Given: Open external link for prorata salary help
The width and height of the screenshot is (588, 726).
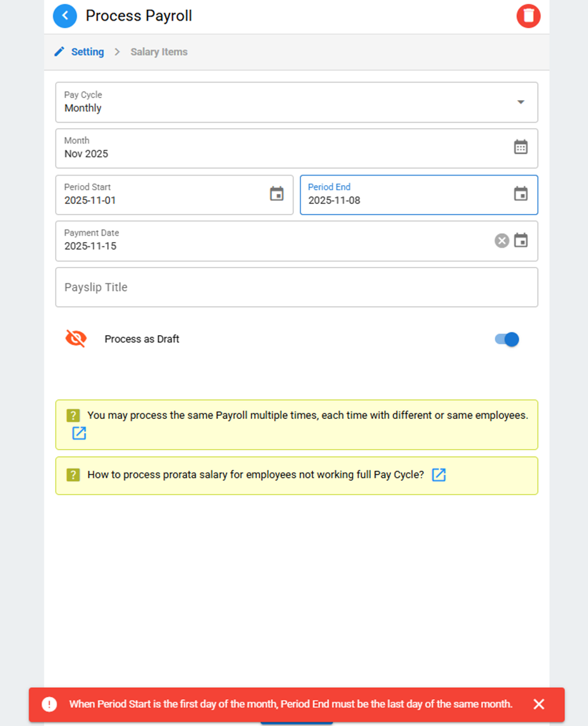Looking at the screenshot, I should pos(439,475).
